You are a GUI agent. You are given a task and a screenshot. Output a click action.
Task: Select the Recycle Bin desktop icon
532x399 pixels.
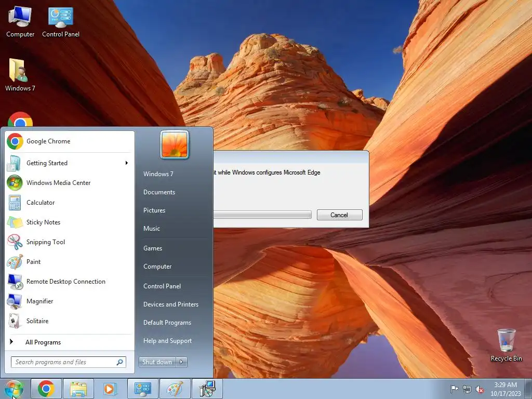tap(506, 345)
